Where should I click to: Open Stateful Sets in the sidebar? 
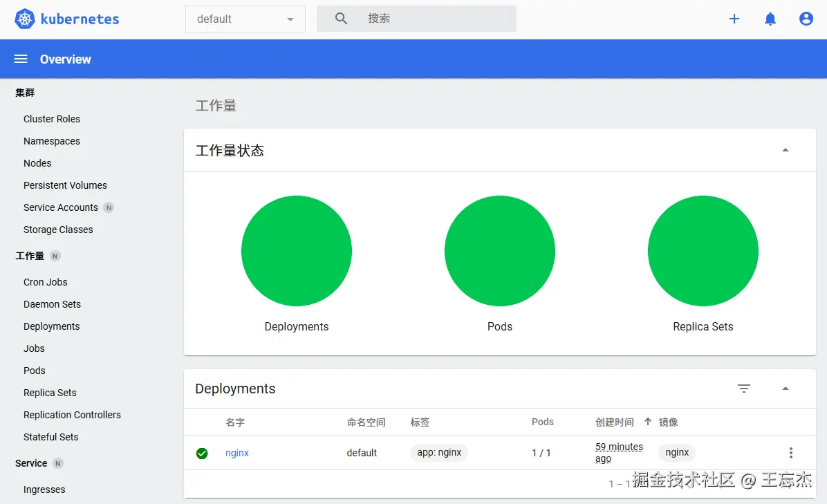(50, 437)
